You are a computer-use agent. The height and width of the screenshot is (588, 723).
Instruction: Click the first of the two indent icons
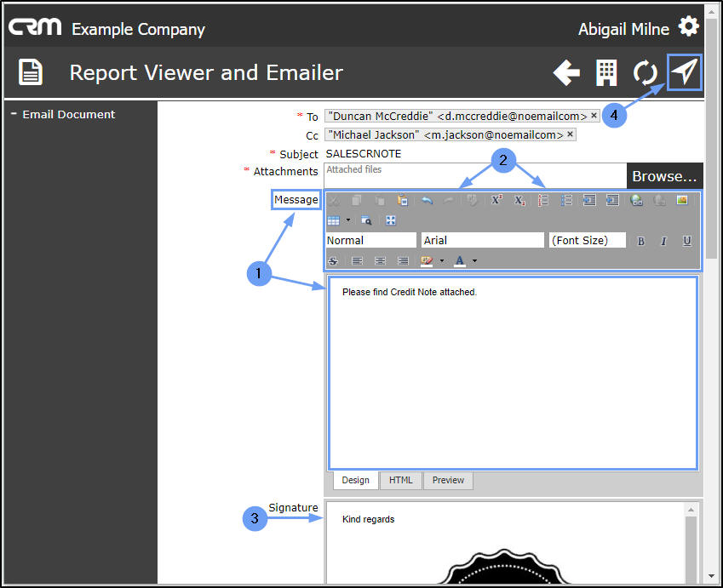tap(589, 201)
